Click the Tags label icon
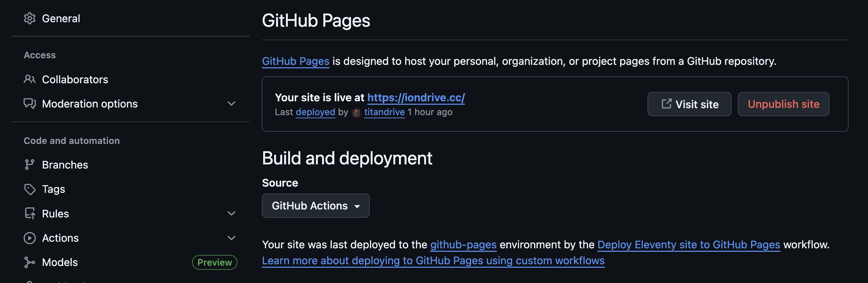The width and height of the screenshot is (868, 283). click(x=30, y=189)
